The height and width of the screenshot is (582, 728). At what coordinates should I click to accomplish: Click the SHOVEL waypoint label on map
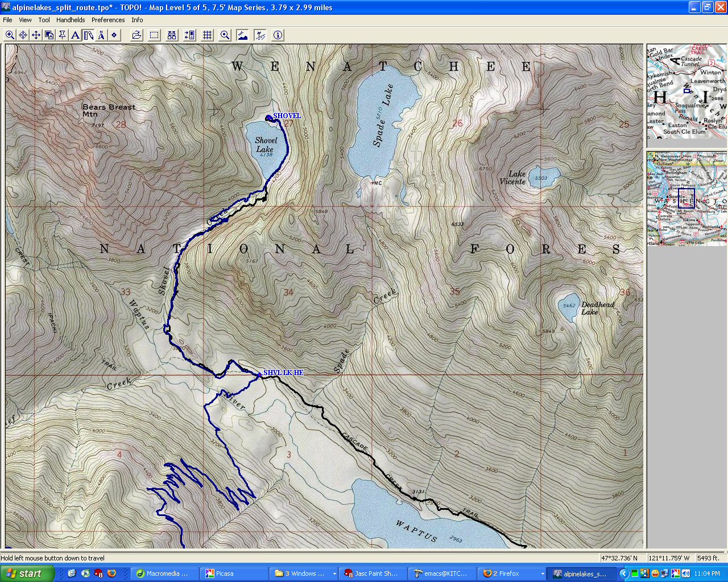[287, 116]
